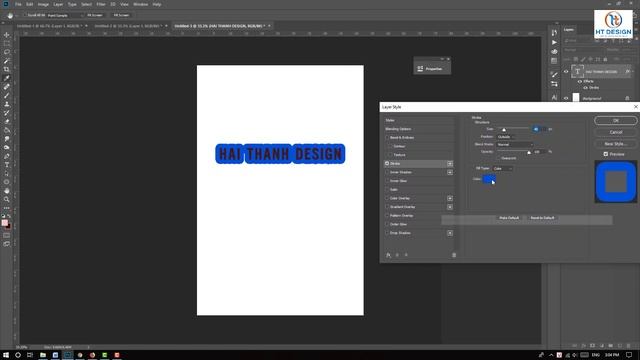Enable the Outer Glow checkbox

click(387, 224)
